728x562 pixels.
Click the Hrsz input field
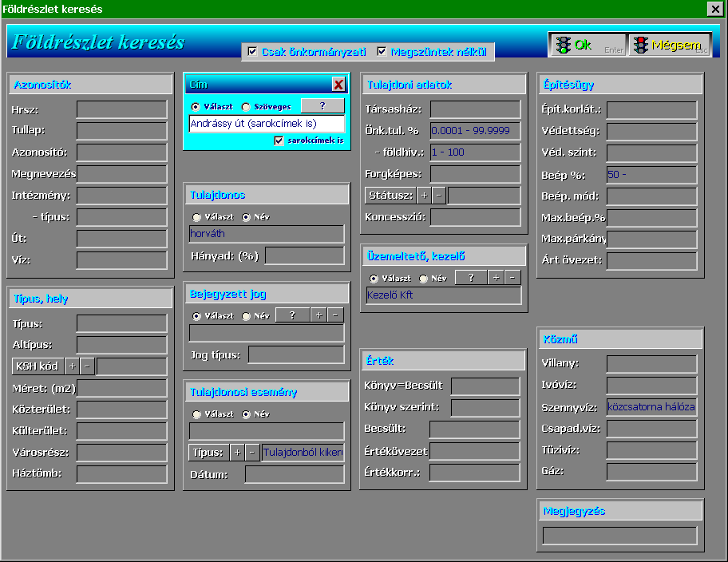[121, 109]
